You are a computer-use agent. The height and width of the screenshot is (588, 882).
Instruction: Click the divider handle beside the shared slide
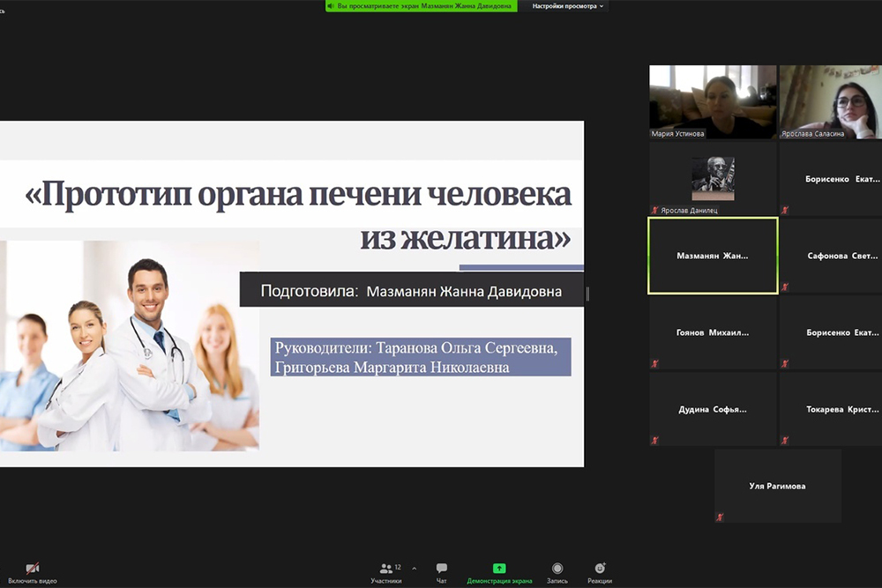(x=587, y=294)
